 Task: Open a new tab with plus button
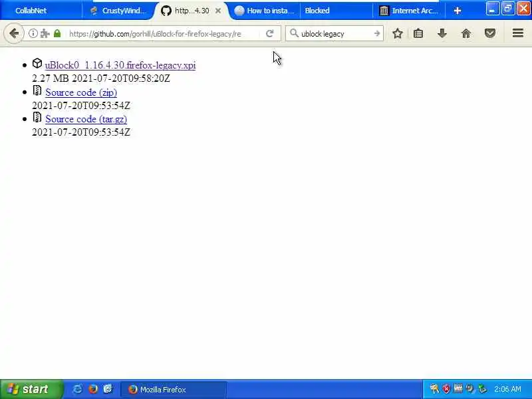[x=458, y=11]
